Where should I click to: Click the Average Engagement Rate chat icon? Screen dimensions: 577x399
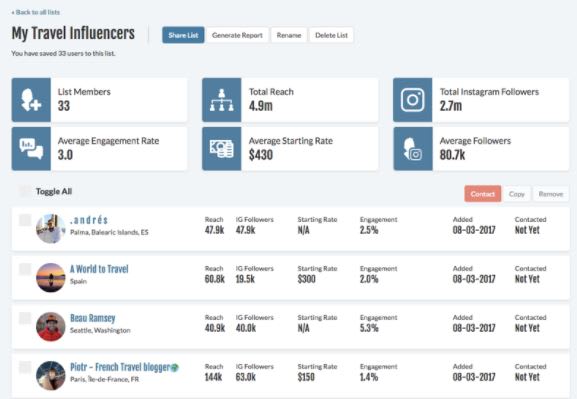[x=31, y=149]
